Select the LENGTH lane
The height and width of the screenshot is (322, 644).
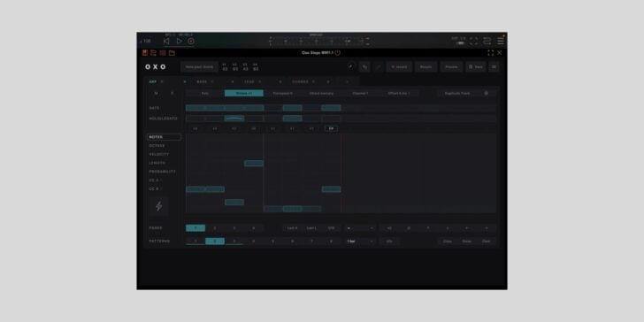click(x=157, y=163)
